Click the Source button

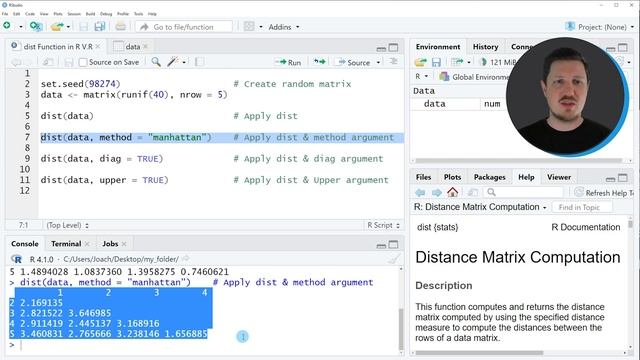tap(353, 62)
